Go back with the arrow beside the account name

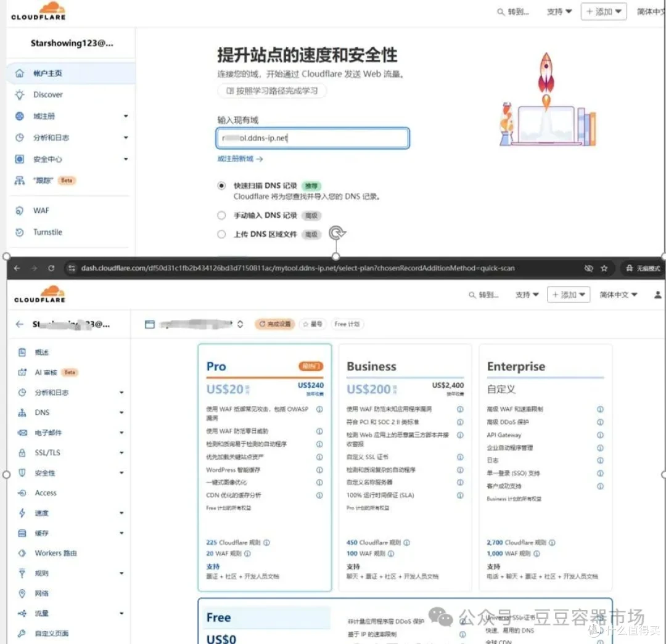tap(20, 324)
